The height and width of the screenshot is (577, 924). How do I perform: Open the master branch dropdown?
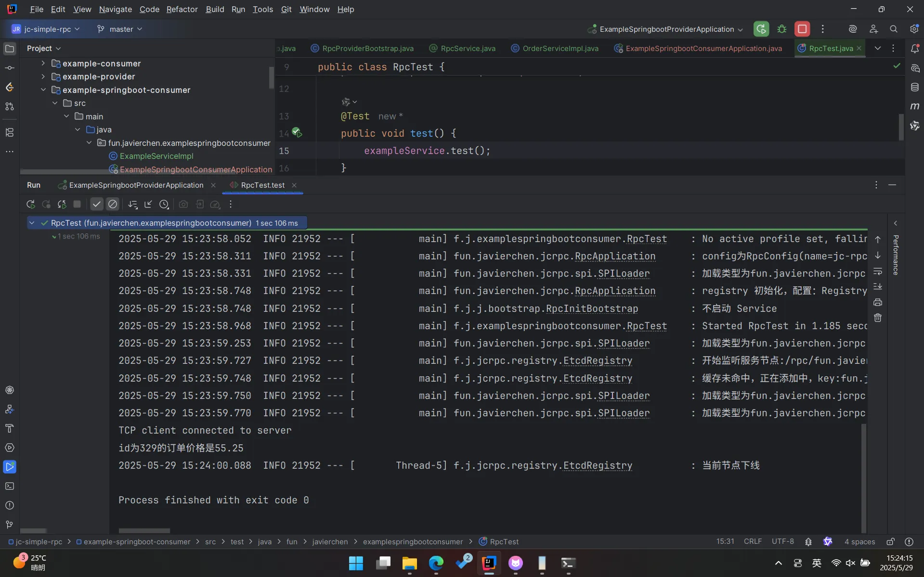[120, 29]
